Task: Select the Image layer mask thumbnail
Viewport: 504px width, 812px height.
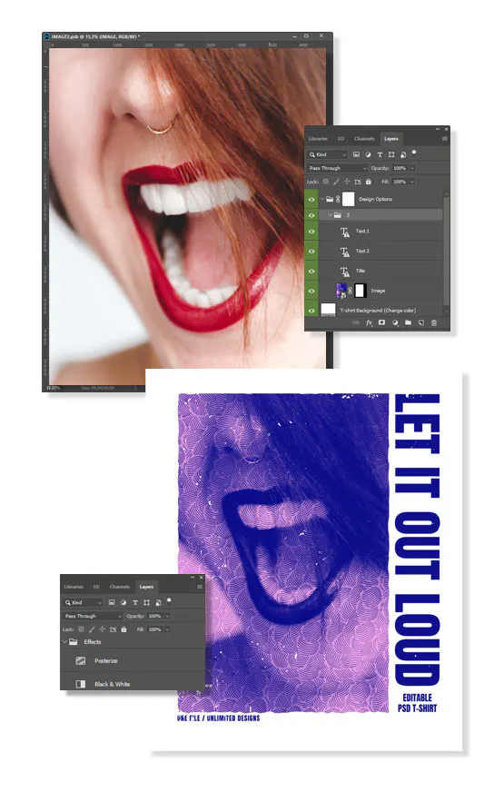Action: click(x=360, y=291)
